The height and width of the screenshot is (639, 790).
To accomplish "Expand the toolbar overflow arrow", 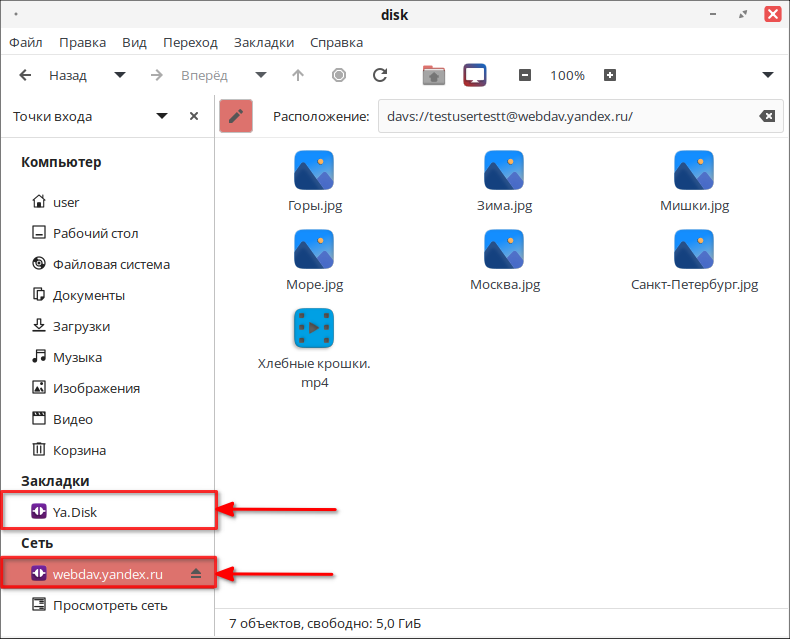I will (767, 75).
